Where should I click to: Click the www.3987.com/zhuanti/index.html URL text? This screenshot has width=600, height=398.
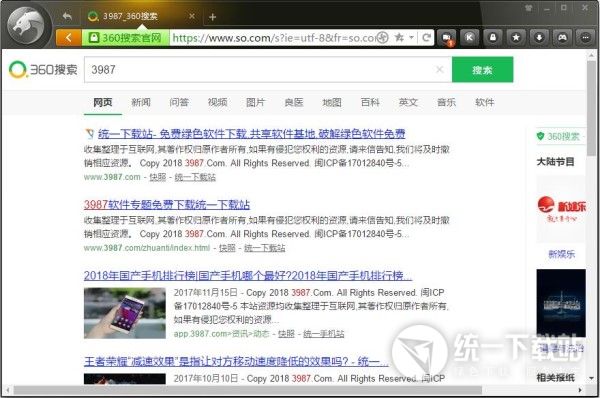[x=147, y=248]
